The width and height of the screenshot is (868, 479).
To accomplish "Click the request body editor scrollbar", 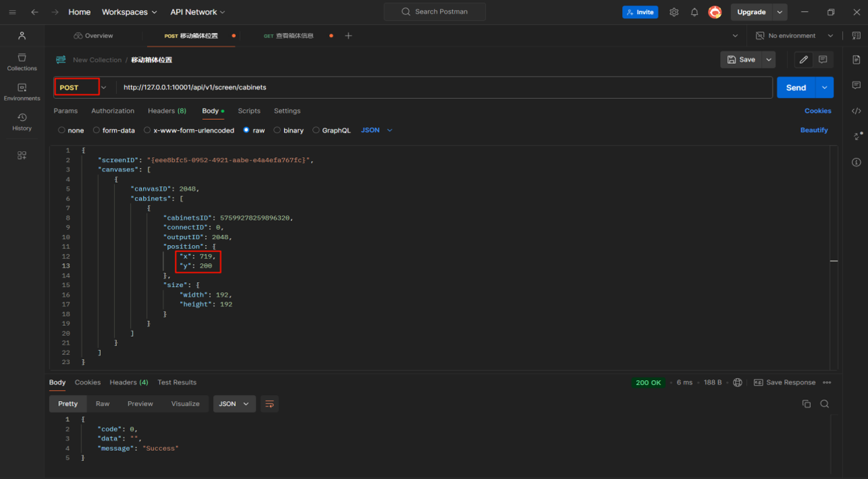I will 834,261.
